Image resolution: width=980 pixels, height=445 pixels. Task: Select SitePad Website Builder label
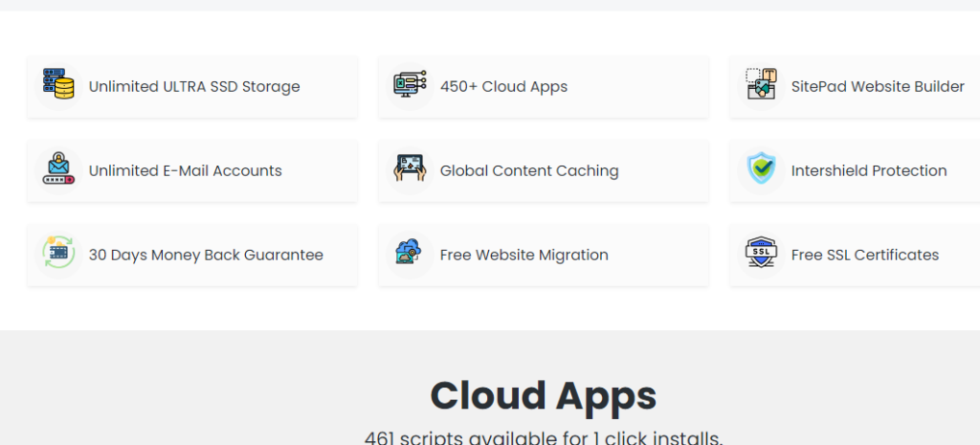(x=878, y=87)
